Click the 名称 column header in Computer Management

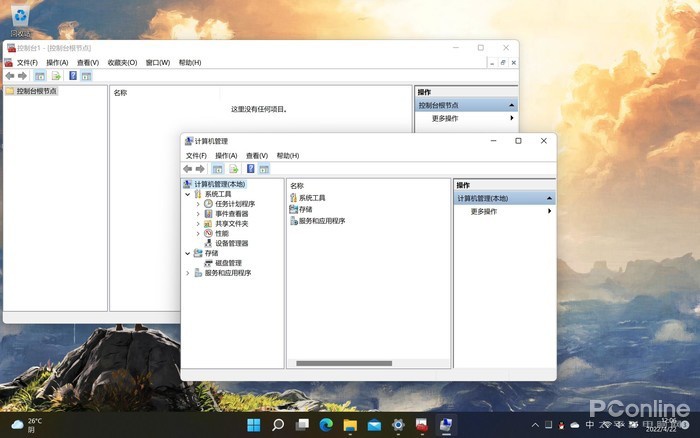pos(297,185)
